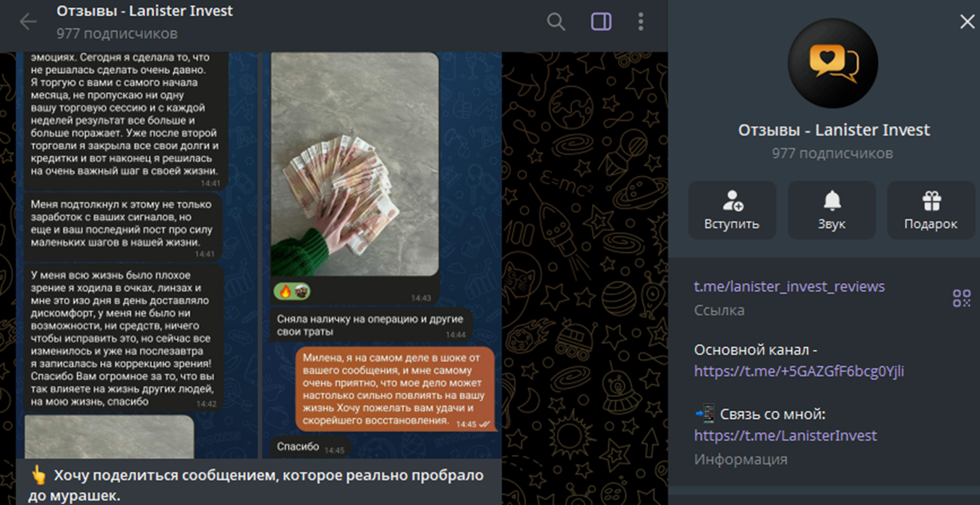Open the partial image thumbnail at bottom left
This screenshot has width=980, height=505.
(109, 436)
